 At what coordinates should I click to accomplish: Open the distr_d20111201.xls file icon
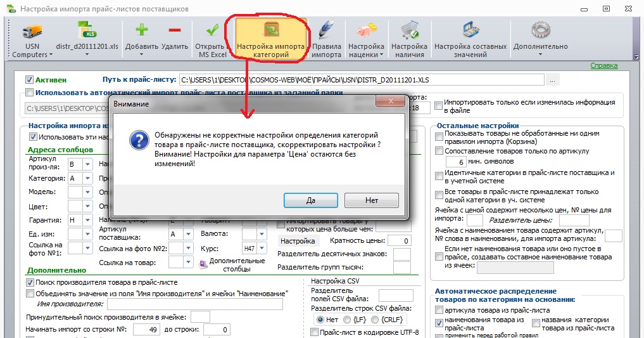coord(87,30)
